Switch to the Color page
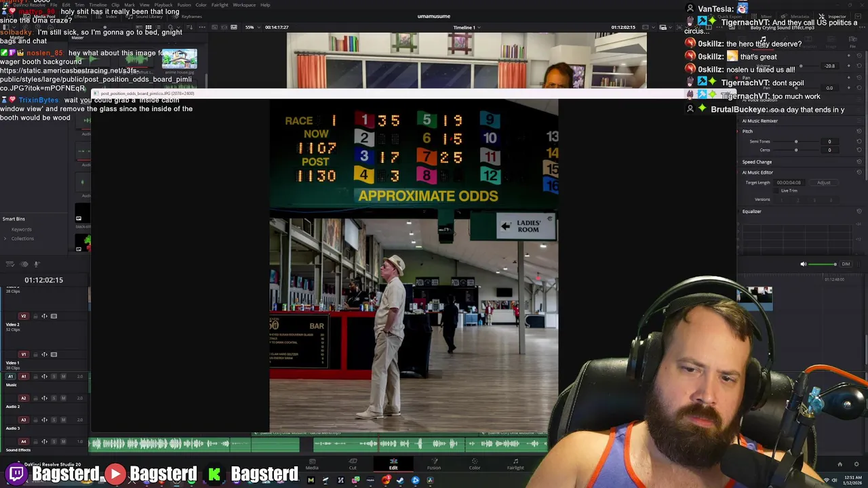 475,464
